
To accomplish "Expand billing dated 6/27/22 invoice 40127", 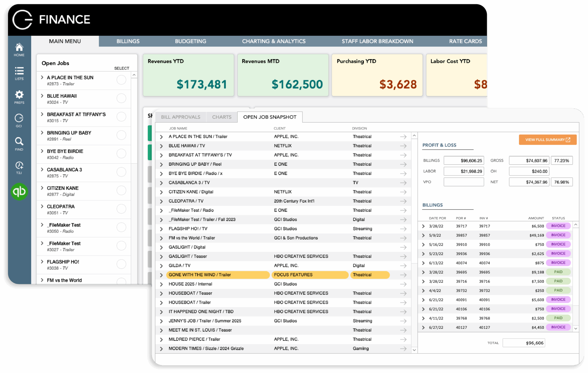I will coord(423,328).
